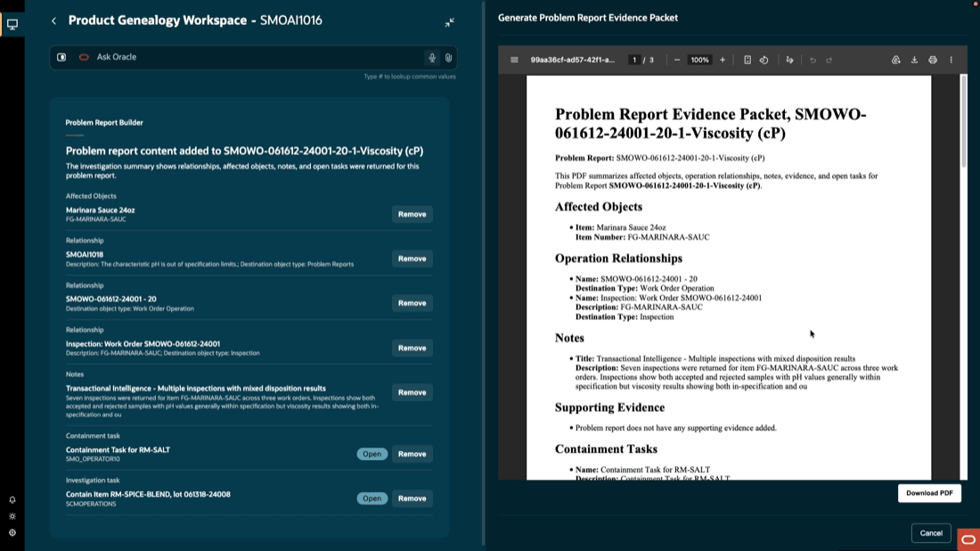This screenshot has width=980, height=551.
Task: Open the PDF viewer sidebar menu
Action: [x=514, y=60]
